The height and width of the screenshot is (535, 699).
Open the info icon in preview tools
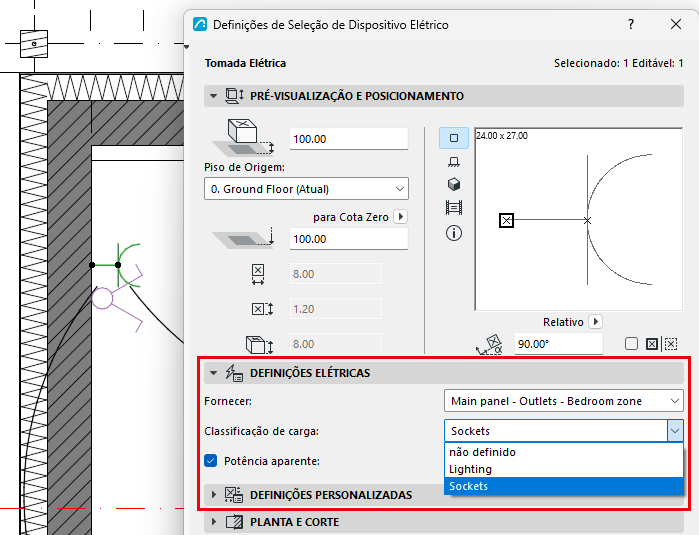pos(454,233)
